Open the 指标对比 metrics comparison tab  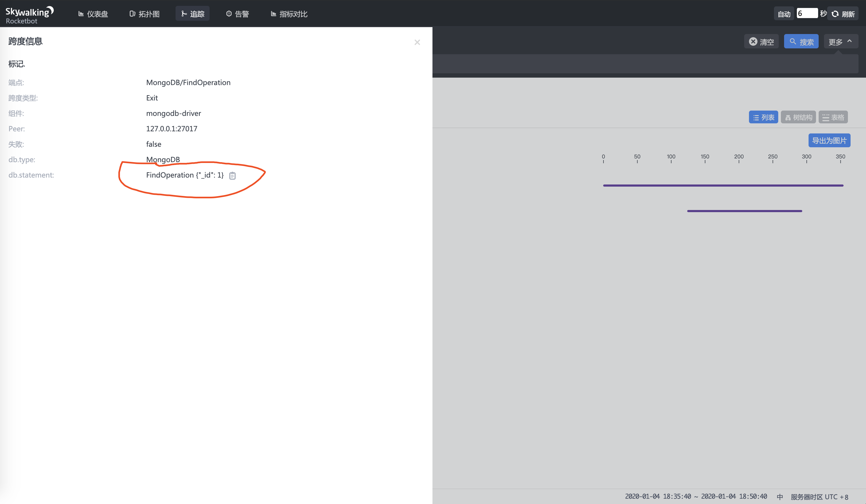coord(289,14)
